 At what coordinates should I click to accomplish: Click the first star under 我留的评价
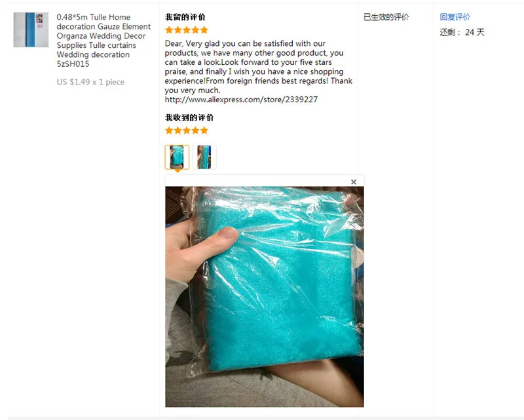coord(169,30)
